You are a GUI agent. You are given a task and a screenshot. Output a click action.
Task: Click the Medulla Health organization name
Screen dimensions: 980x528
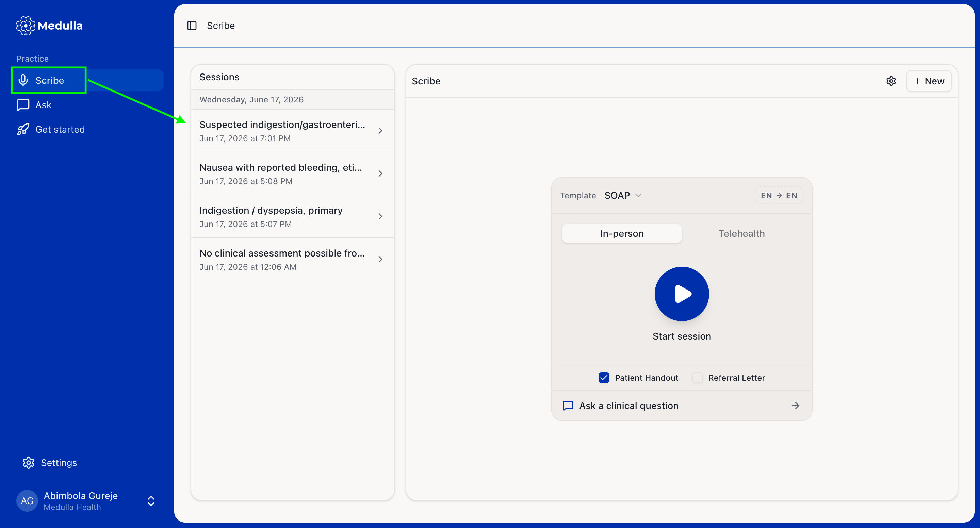72,507
